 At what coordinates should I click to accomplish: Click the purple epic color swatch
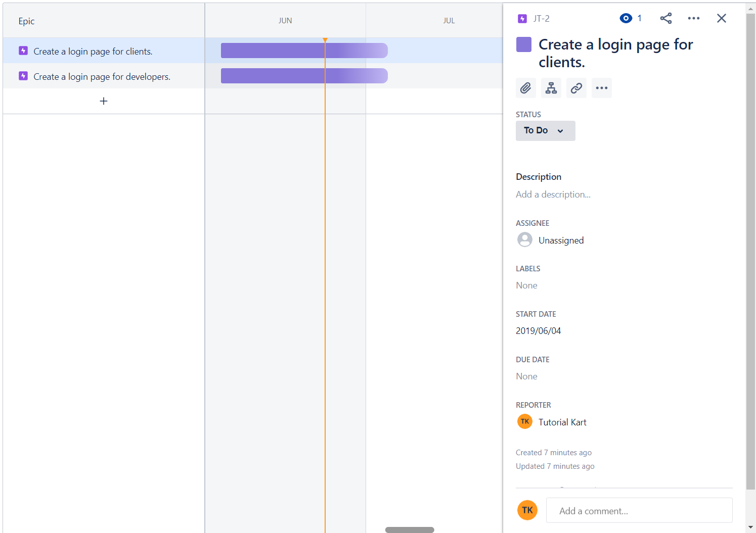pos(524,44)
